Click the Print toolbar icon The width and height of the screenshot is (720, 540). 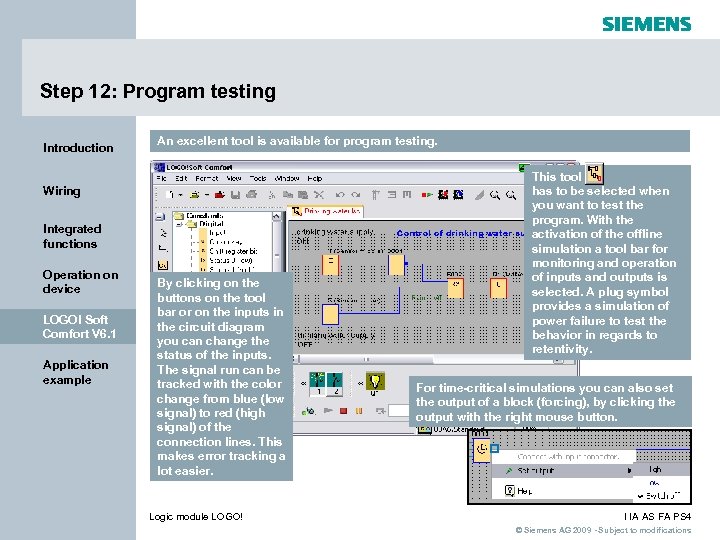pos(252,195)
